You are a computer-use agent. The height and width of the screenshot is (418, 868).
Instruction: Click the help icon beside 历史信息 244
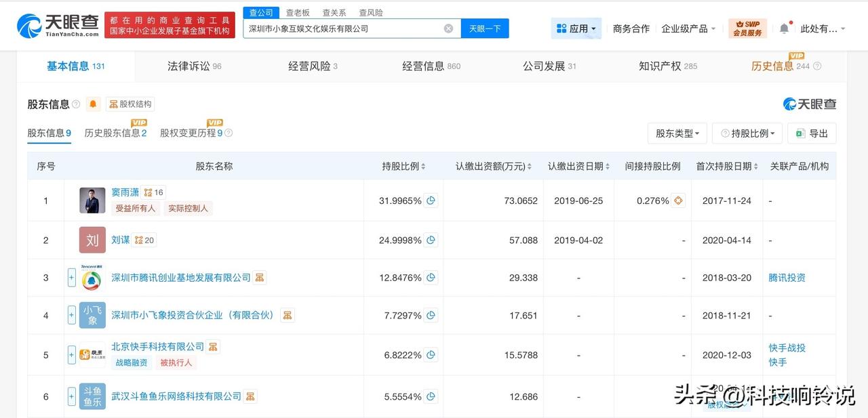[x=817, y=66]
